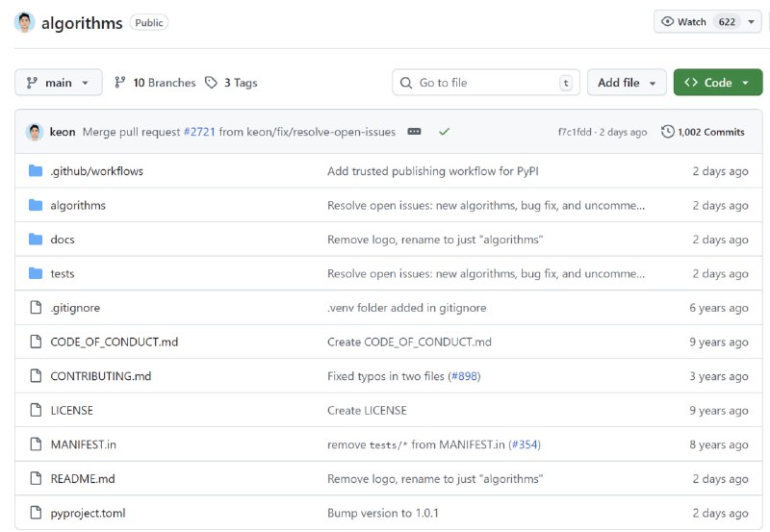Toggle the Watch eye button
770x532 pixels.
(683, 22)
